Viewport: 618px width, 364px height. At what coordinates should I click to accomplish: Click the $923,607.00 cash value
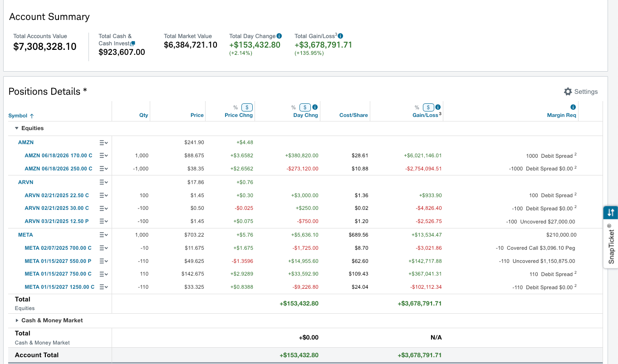122,52
